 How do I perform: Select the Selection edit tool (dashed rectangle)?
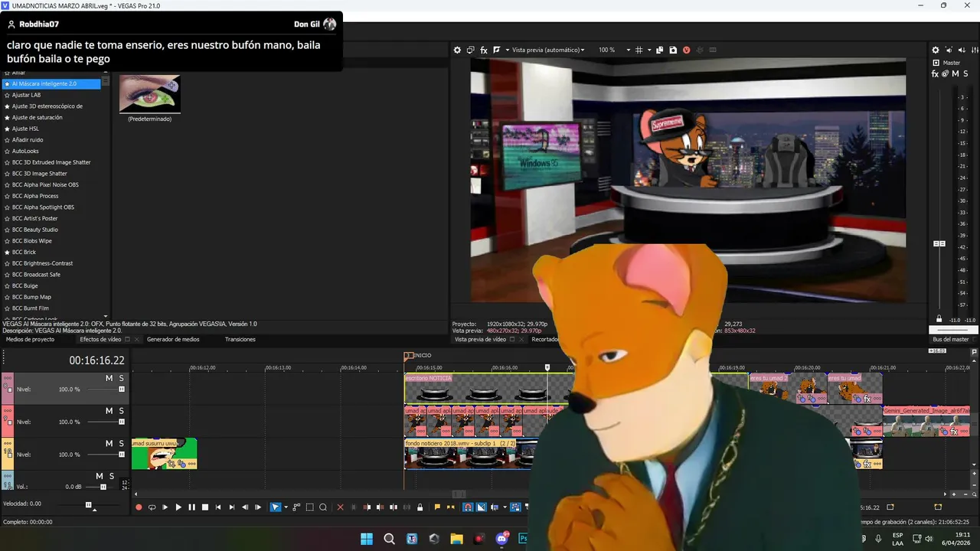coord(309,507)
